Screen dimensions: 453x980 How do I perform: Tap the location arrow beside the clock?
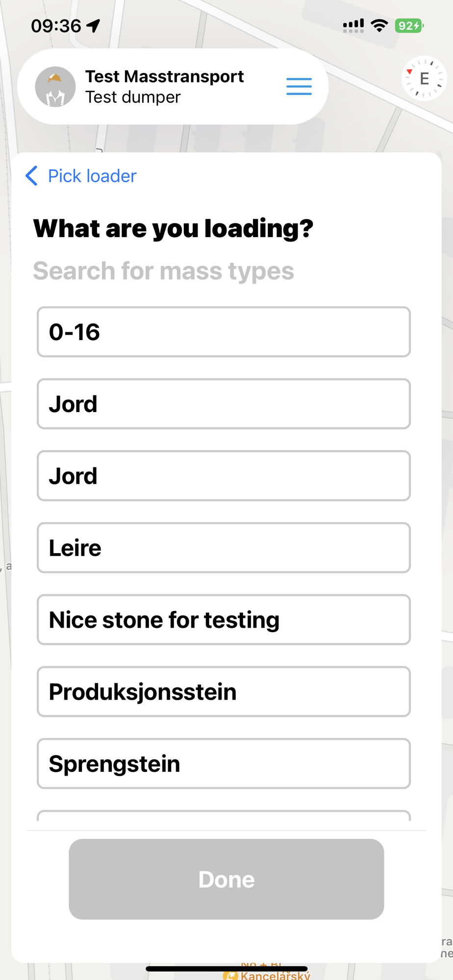(93, 25)
